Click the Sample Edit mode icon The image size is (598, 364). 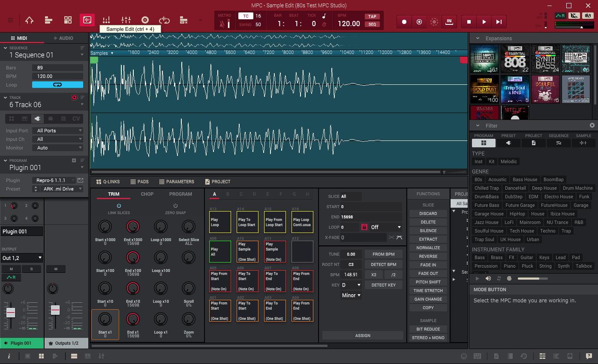tap(87, 20)
